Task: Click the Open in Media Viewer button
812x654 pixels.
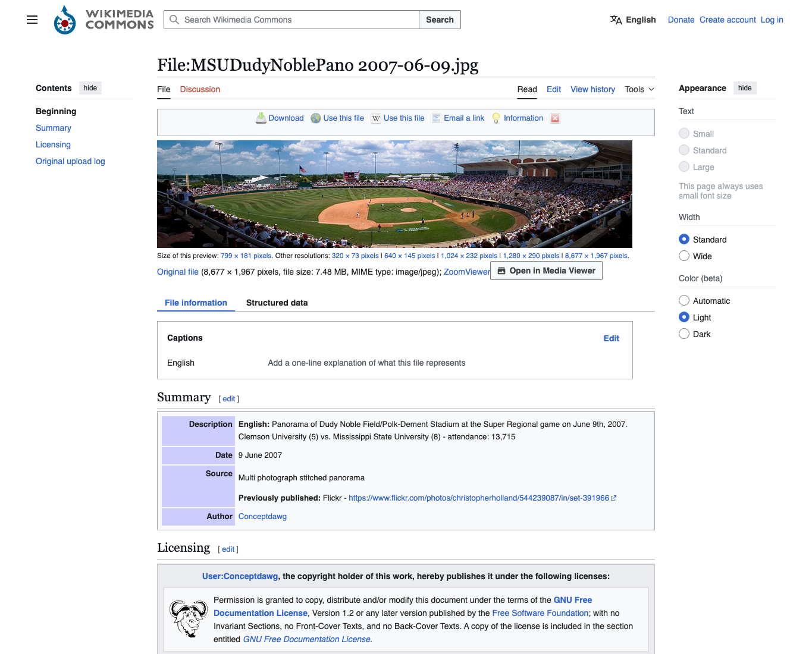Action: pos(546,271)
